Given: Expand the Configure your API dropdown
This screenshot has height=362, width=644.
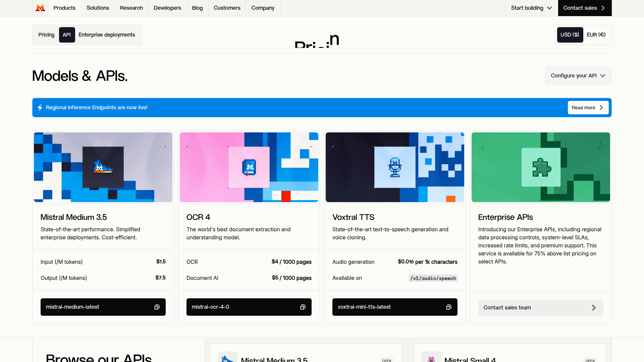Looking at the screenshot, I should click(578, 76).
